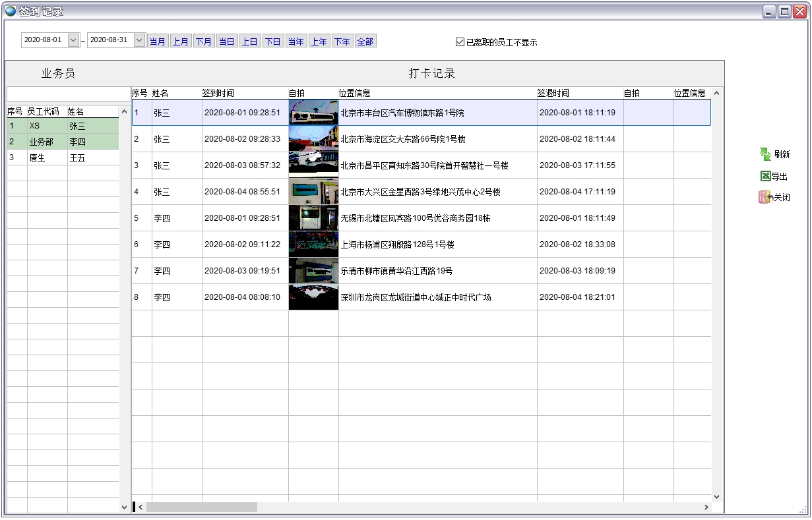
Task: Select the 全部 date range button
Action: pyautogui.click(x=365, y=42)
